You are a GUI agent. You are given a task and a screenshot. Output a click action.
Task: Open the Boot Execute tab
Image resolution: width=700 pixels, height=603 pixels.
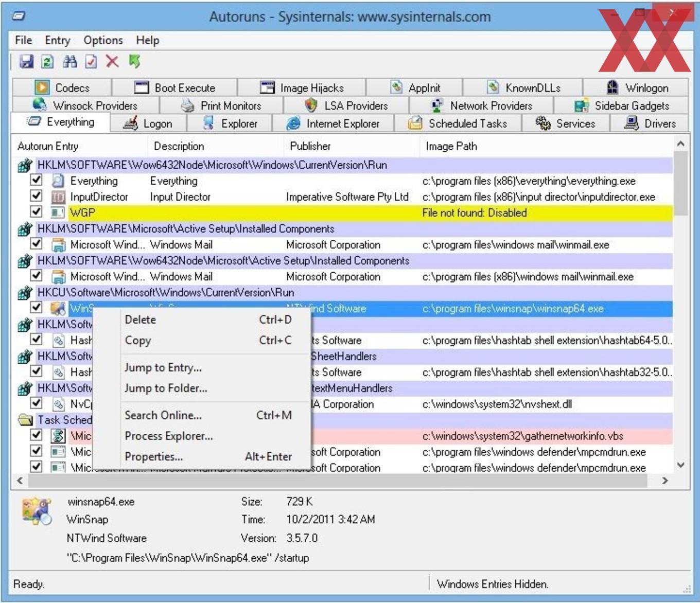174,87
